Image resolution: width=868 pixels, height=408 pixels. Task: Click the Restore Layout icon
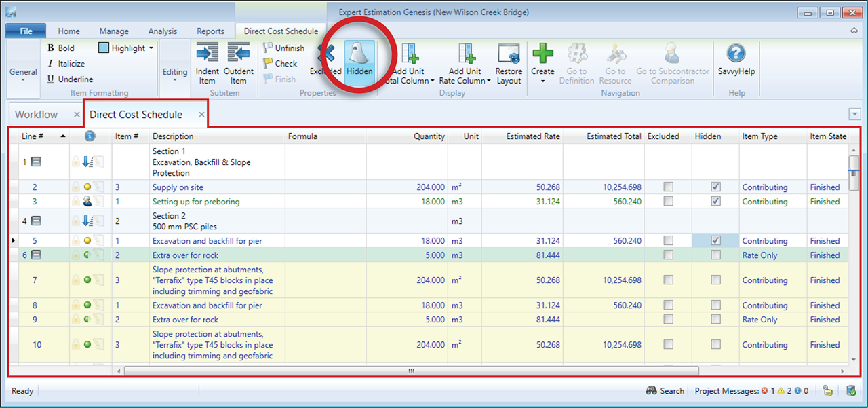509,54
